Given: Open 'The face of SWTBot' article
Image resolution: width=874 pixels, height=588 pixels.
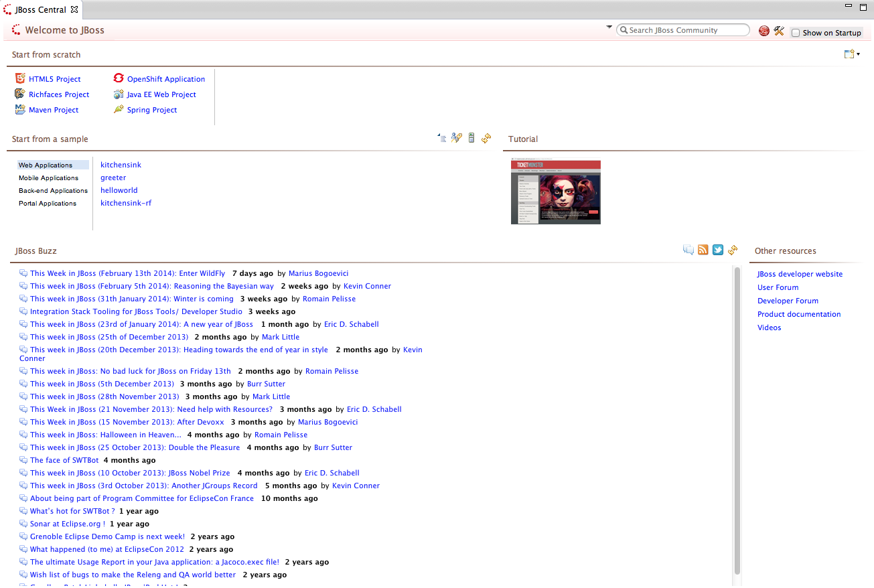Looking at the screenshot, I should [64, 460].
